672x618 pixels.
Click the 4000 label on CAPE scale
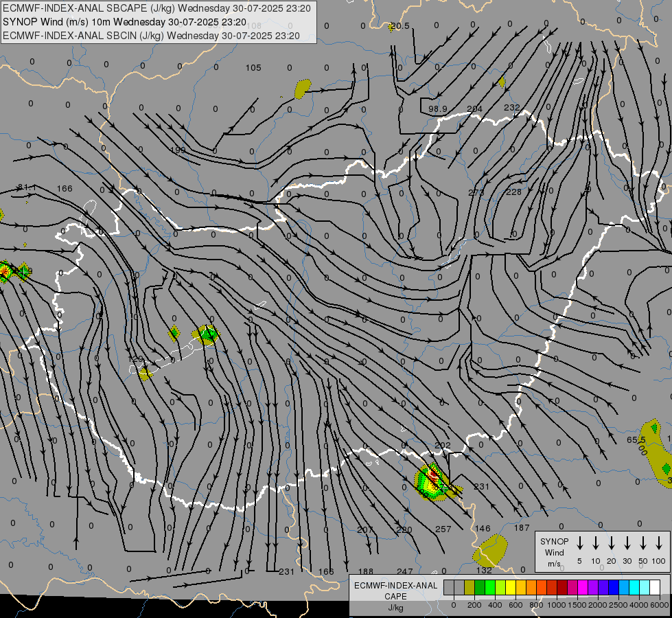tap(639, 605)
